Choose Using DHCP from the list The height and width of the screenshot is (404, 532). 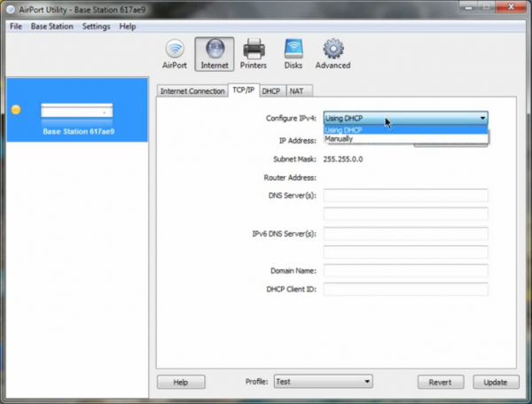click(x=406, y=130)
